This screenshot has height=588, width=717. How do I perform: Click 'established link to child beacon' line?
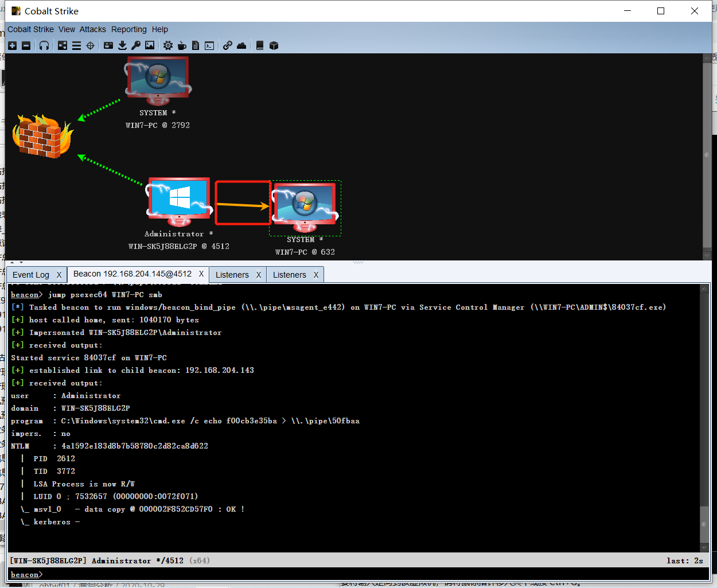click(133, 370)
